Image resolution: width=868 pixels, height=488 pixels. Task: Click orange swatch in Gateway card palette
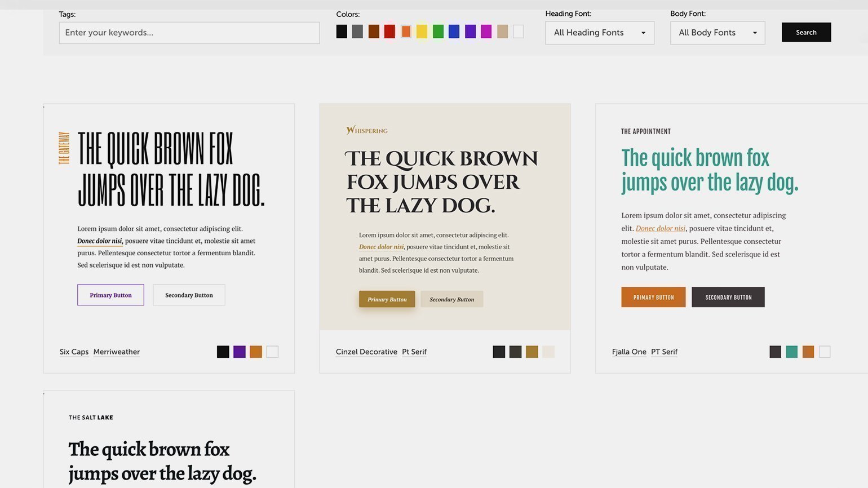point(256,352)
